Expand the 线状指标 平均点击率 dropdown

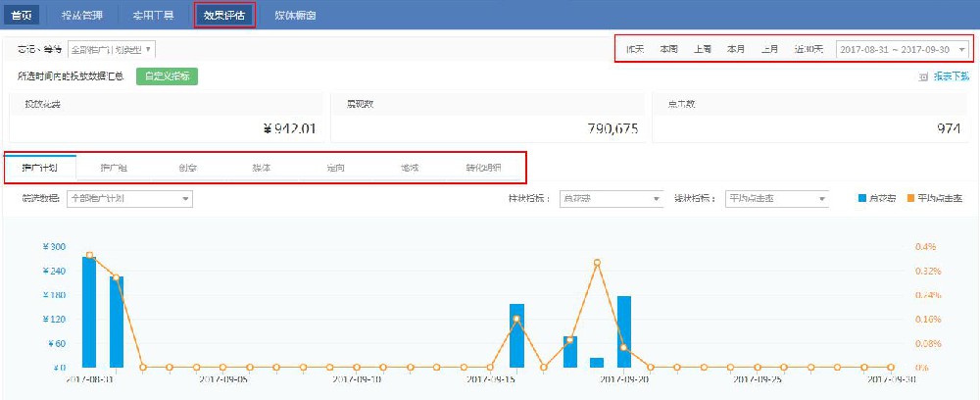(x=777, y=199)
